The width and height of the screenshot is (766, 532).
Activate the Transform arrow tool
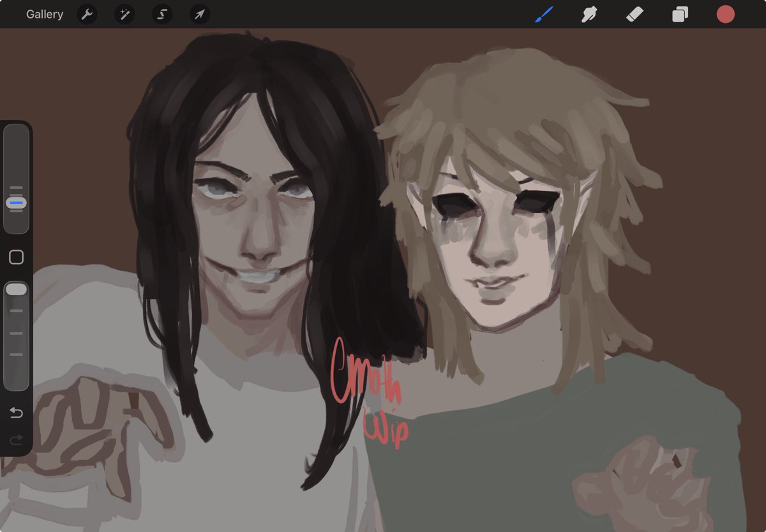coord(200,14)
